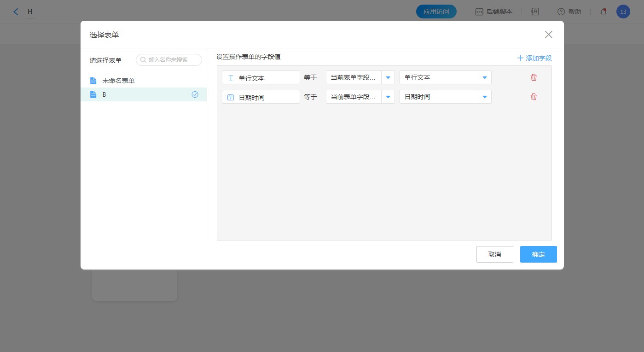Open 后端脚本 backend script
The width and height of the screenshot is (644, 352).
coord(494,12)
